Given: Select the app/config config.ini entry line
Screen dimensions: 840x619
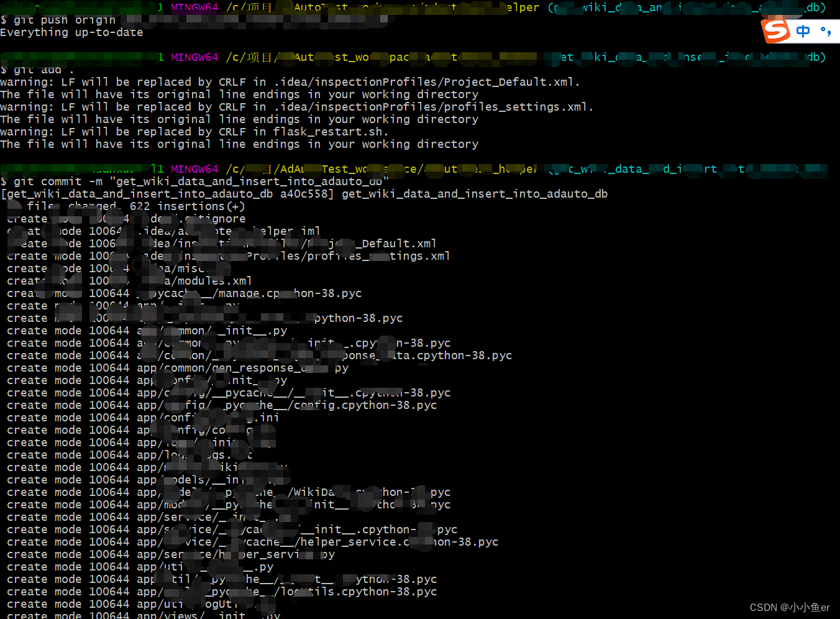Looking at the screenshot, I should (205, 417).
